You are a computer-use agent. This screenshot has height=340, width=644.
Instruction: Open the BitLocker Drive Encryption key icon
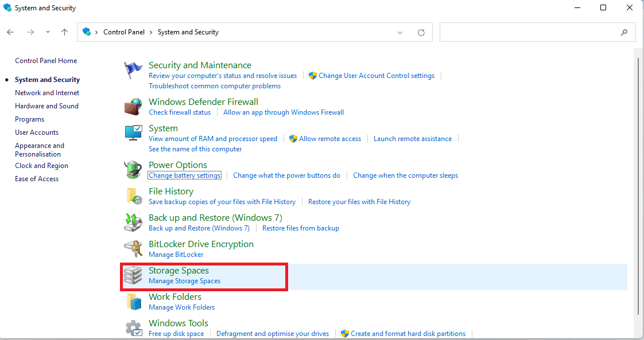pos(133,249)
